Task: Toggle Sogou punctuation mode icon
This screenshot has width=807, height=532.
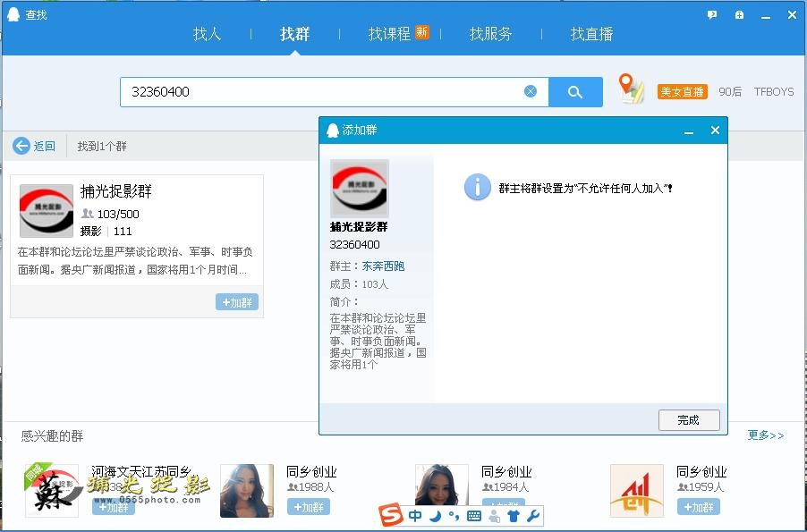Action: pyautogui.click(x=454, y=516)
